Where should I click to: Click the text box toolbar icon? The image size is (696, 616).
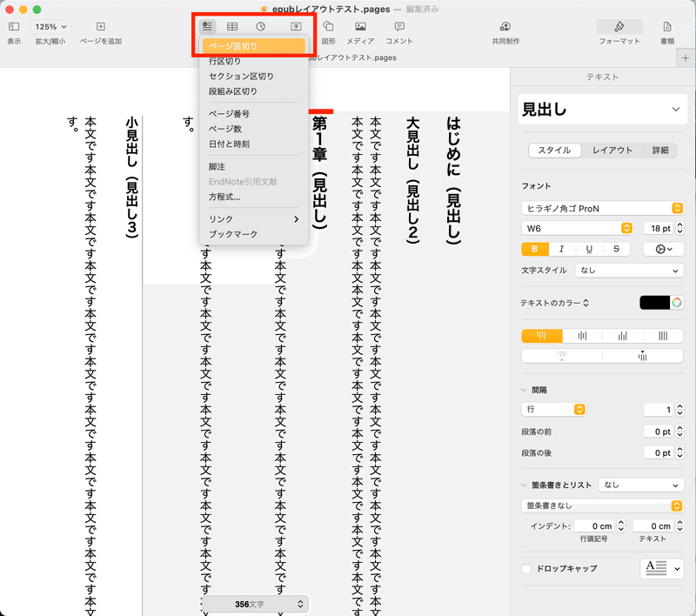(x=296, y=27)
